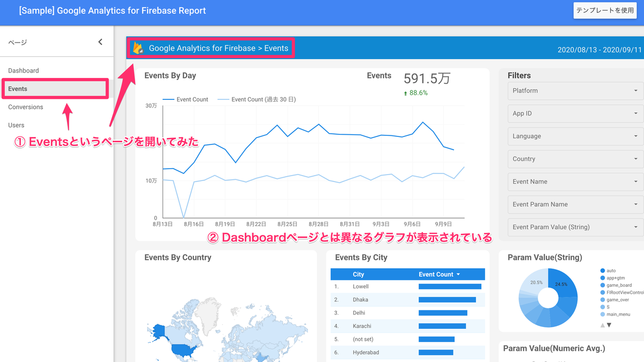The image size is (644, 362).
Task: Click the City column header
Action: [x=358, y=274]
